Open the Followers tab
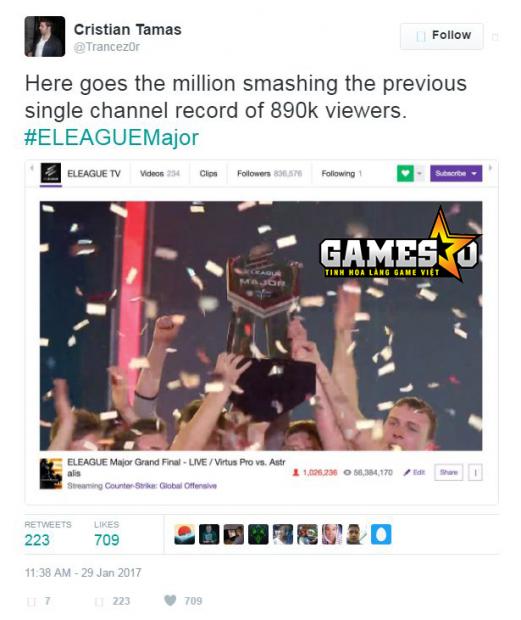521x620 pixels. tap(269, 173)
